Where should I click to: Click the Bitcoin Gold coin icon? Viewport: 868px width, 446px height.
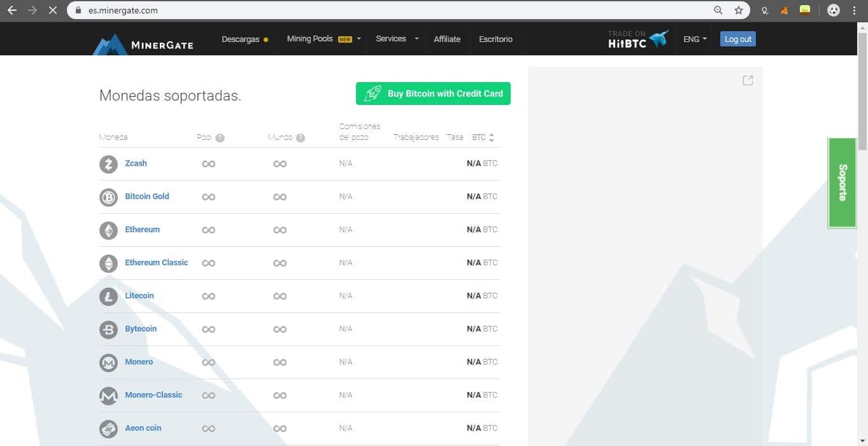point(109,197)
